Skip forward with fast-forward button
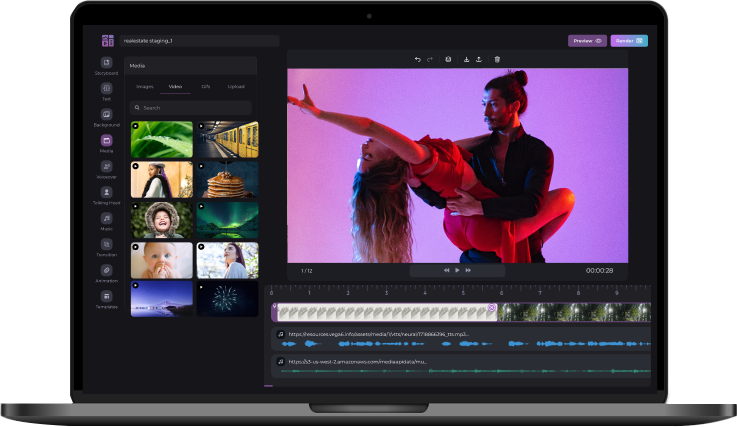 point(468,270)
